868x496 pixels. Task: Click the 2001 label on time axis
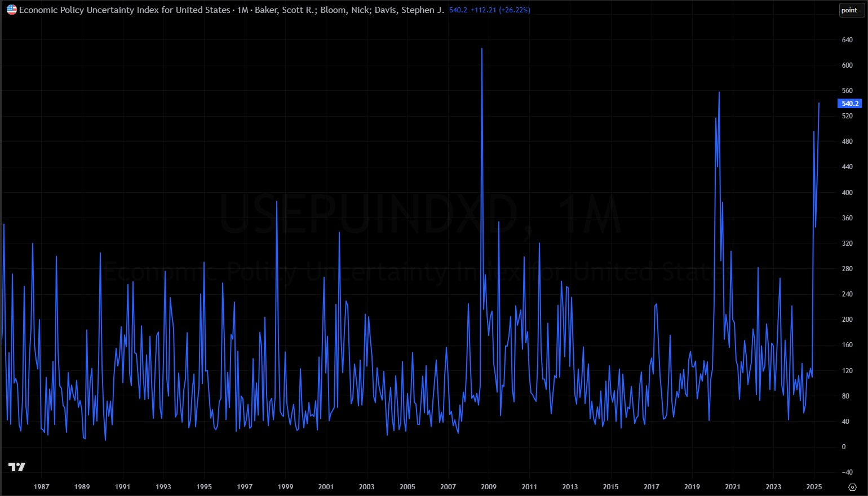pos(326,486)
